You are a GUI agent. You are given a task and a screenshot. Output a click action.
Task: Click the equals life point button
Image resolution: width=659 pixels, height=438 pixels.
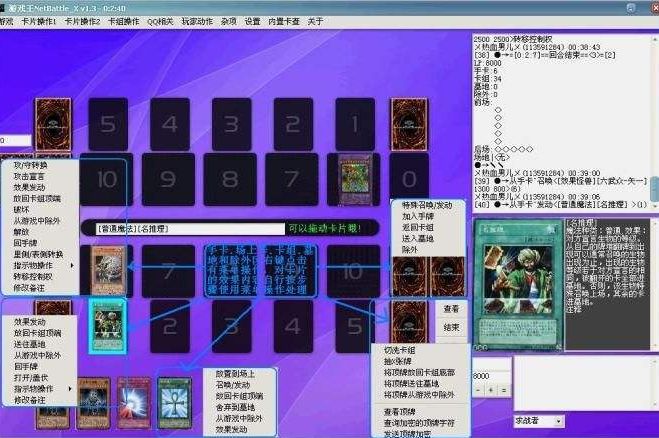point(504,391)
